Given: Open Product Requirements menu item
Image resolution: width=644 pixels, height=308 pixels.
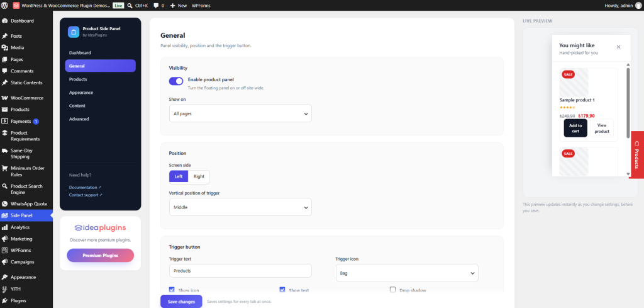Looking at the screenshot, I should (26, 135).
